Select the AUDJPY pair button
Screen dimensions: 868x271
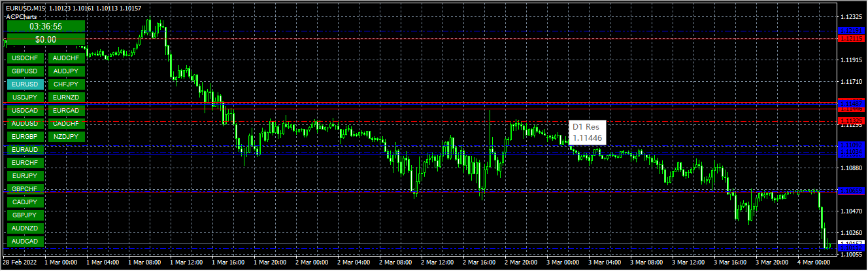[x=66, y=71]
